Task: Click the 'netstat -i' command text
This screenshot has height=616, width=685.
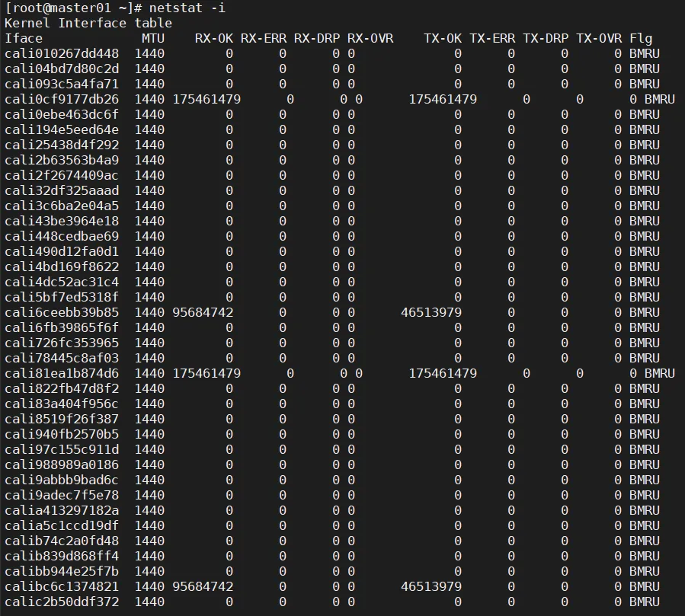Action: pos(187,8)
